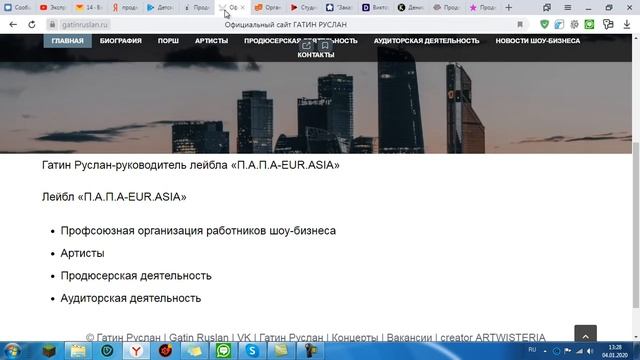Viewport: 640px width, 360px height.
Task: Open the green chat app in taskbar
Action: coord(223,351)
